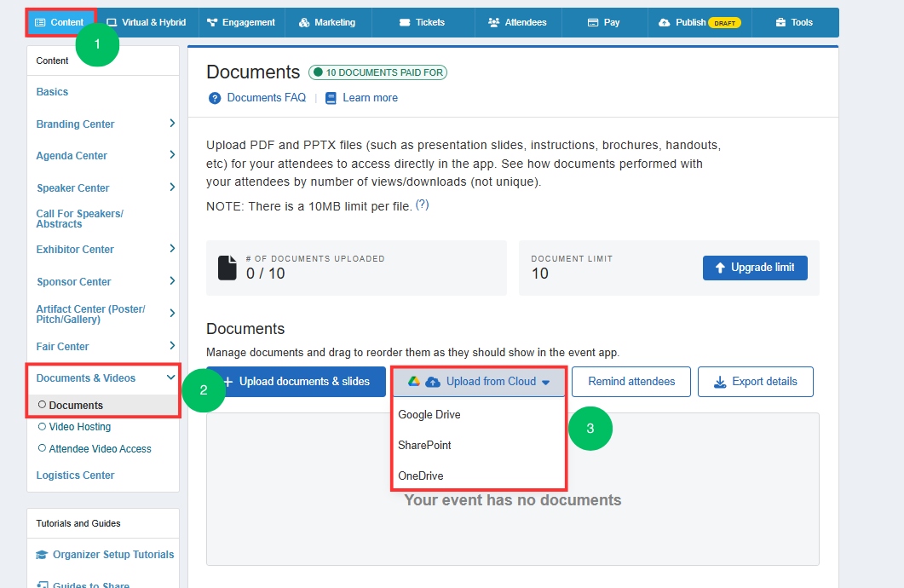Click the Documents FAQ question mark icon
This screenshot has width=904, height=588.
click(215, 98)
